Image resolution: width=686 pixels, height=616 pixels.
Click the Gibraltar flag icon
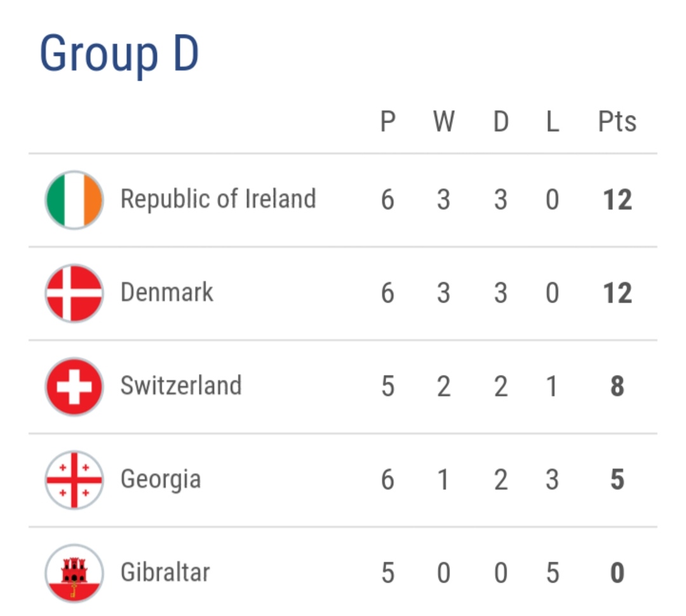pos(74,573)
